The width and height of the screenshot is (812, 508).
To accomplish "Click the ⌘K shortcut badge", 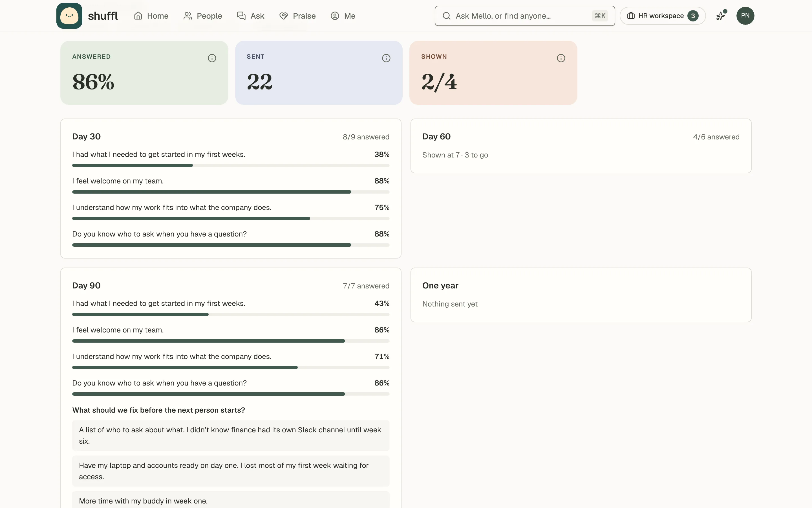I will (x=600, y=16).
